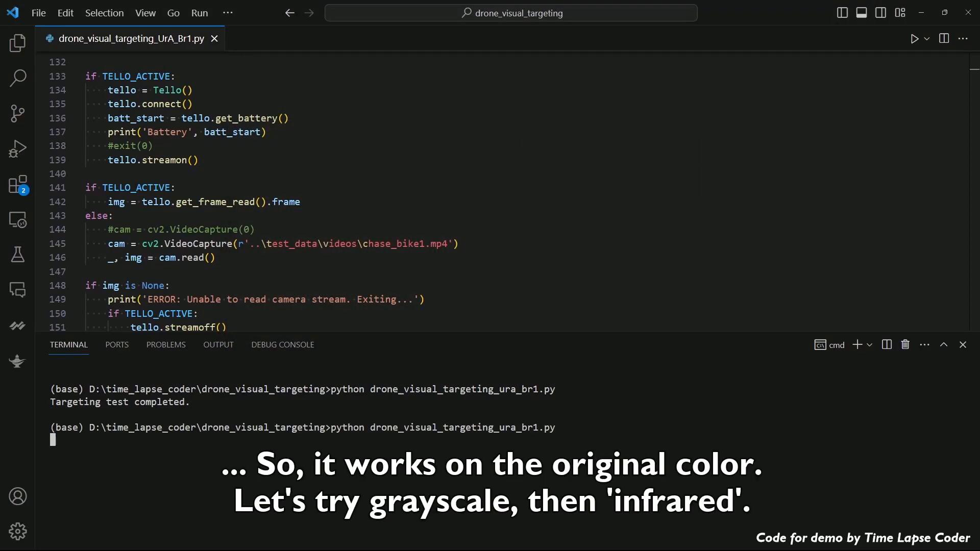Run the Python file play button
The width and height of the screenshot is (980, 551).
click(914, 39)
